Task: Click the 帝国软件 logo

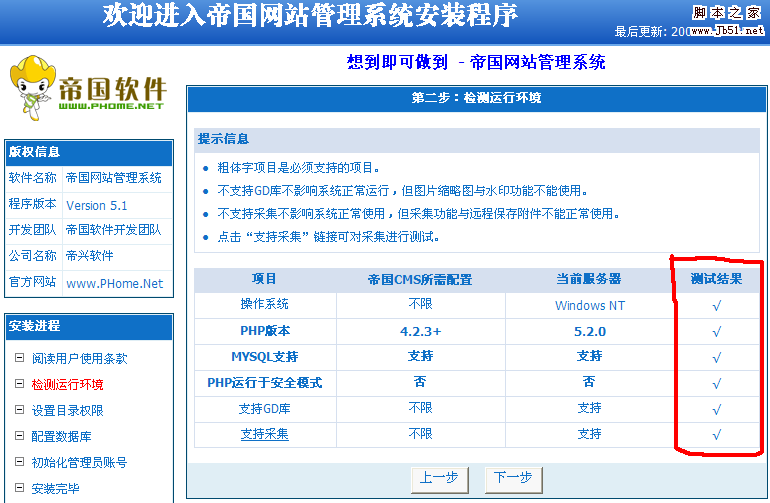Action: (87, 90)
